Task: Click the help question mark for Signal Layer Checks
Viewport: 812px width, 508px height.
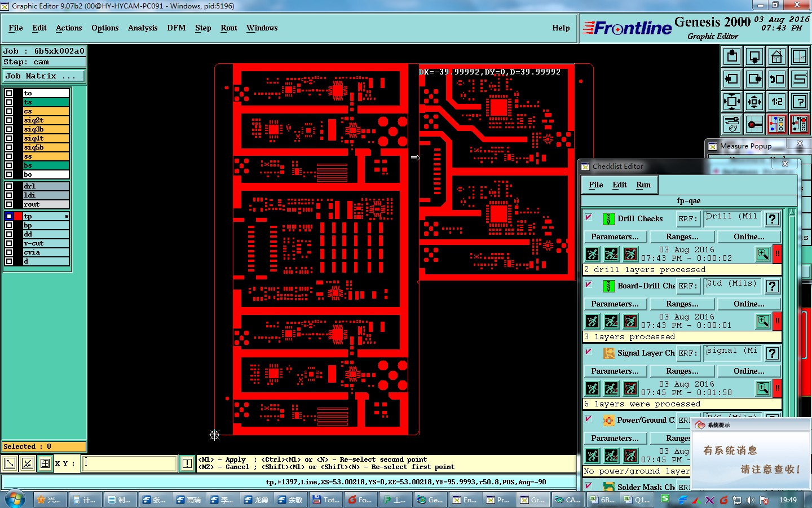Action: (x=773, y=353)
